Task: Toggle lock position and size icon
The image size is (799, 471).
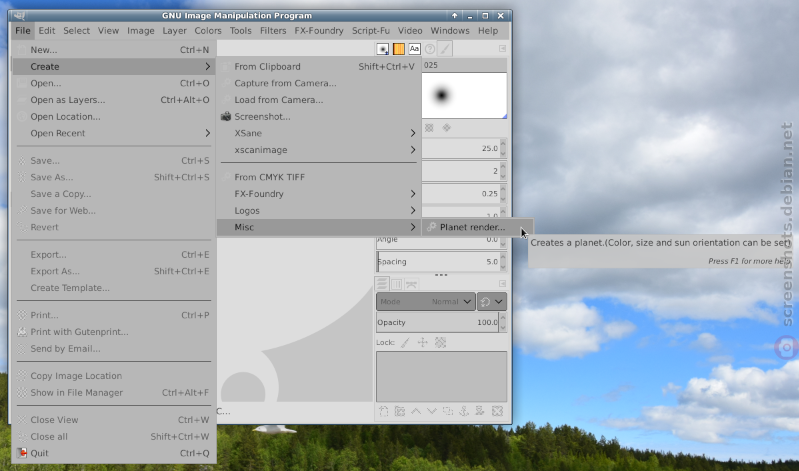Action: pos(422,343)
